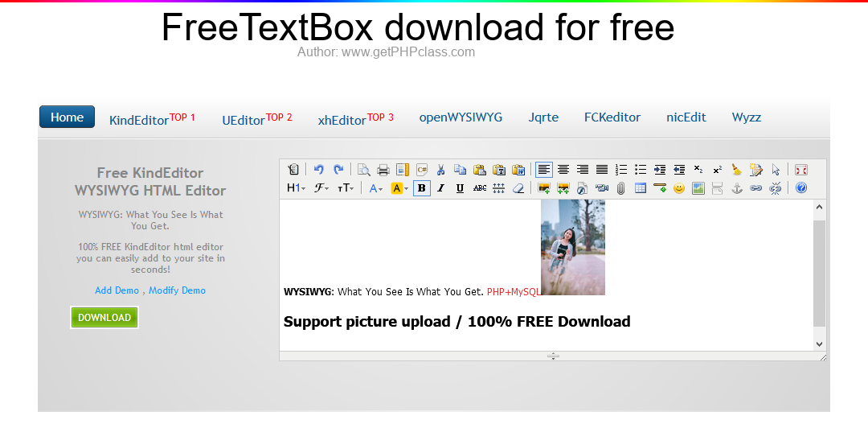This screenshot has width=868, height=424.
Task: Toggle superscript formatting
Action: (718, 170)
